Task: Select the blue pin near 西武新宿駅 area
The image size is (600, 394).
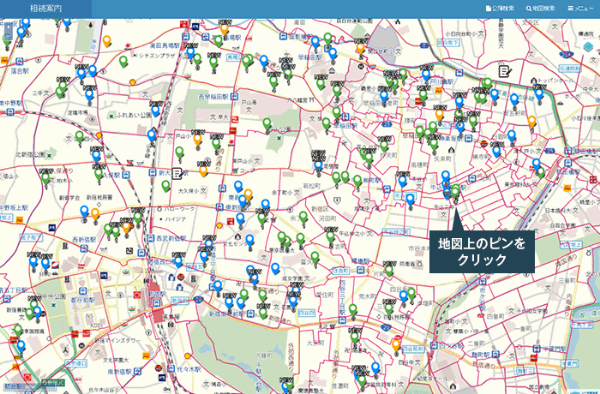Action: coord(209,244)
